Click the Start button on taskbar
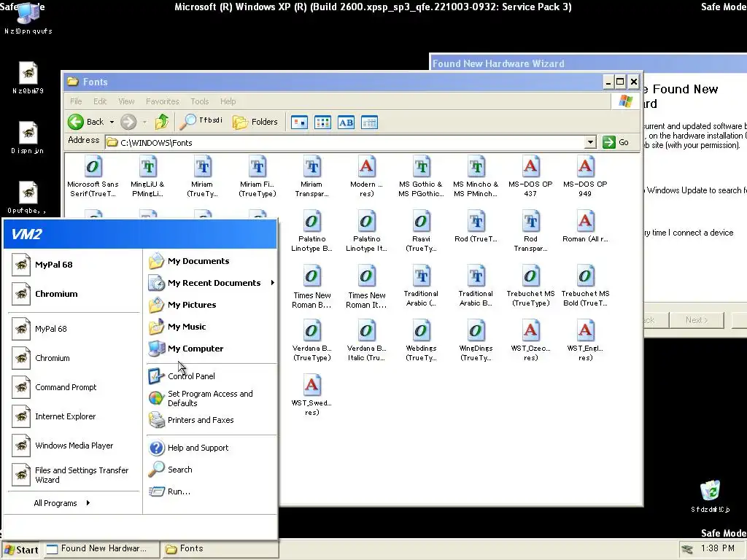The image size is (747, 560). 21,550
